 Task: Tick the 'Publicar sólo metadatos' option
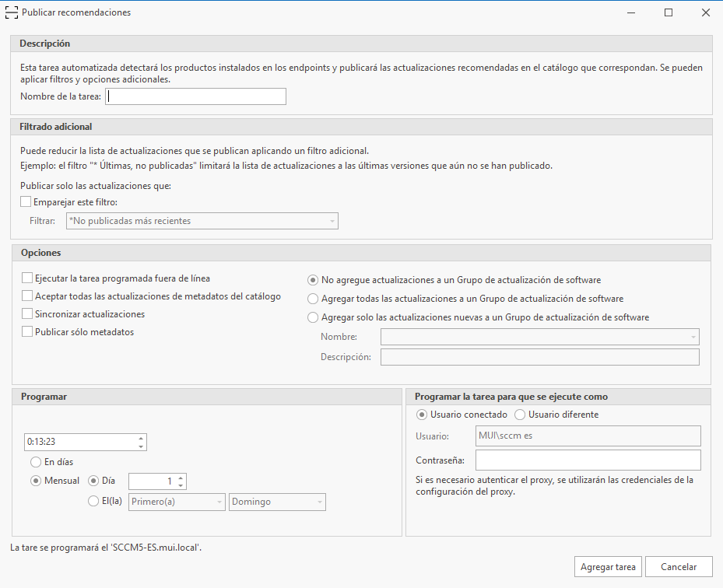28,332
